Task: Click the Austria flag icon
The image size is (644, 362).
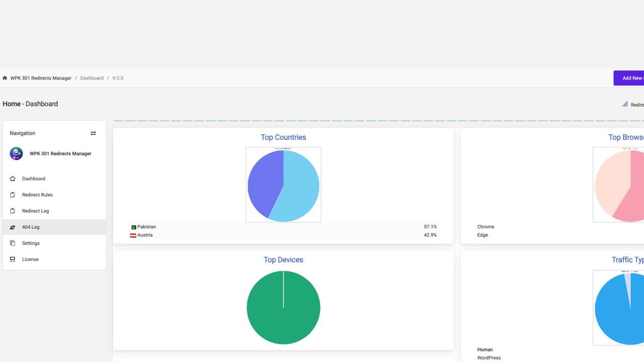Action: 133,235
